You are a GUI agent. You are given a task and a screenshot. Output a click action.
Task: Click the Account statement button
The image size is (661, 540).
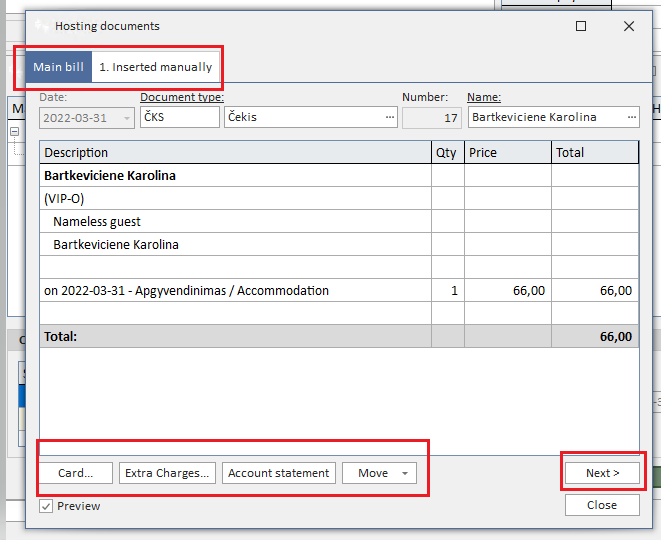(279, 473)
